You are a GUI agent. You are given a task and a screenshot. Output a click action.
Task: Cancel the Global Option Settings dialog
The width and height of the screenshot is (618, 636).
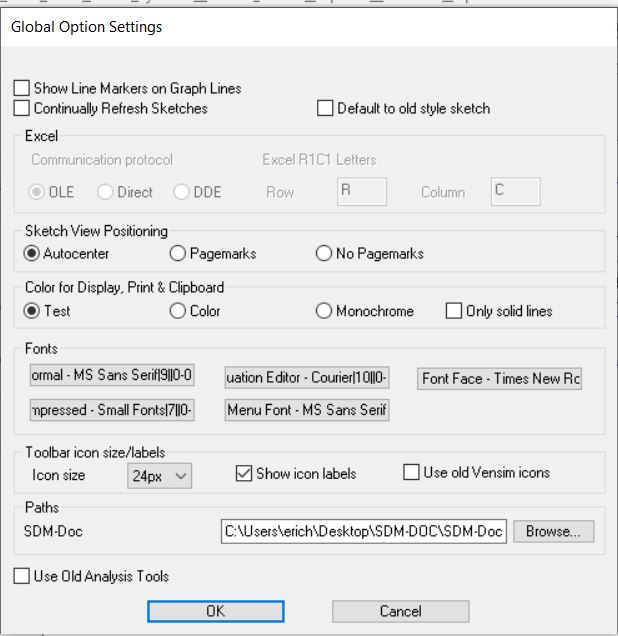401,611
